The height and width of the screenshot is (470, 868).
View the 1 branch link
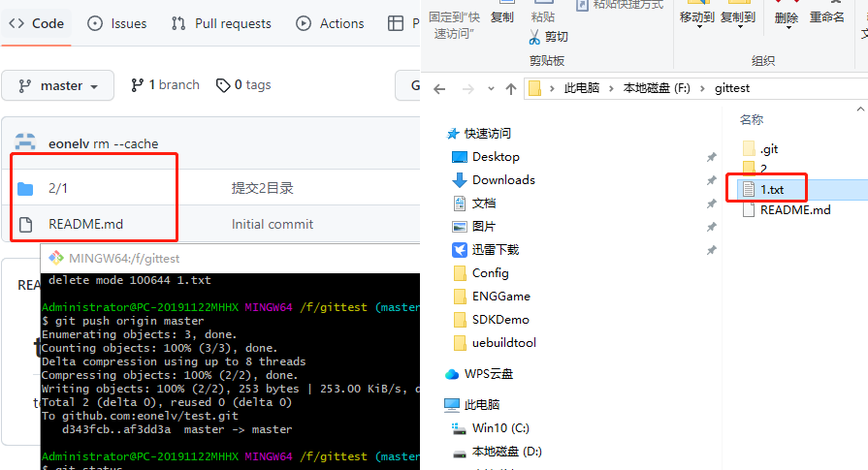coord(165,85)
